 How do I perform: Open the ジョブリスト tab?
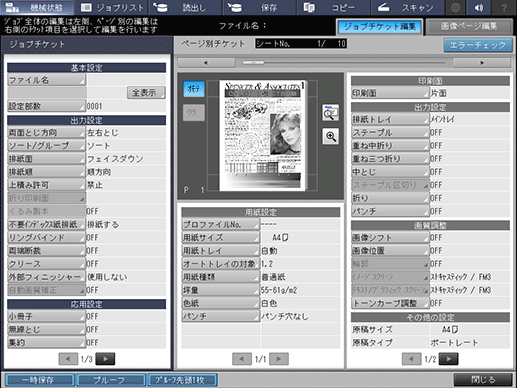[x=112, y=7]
